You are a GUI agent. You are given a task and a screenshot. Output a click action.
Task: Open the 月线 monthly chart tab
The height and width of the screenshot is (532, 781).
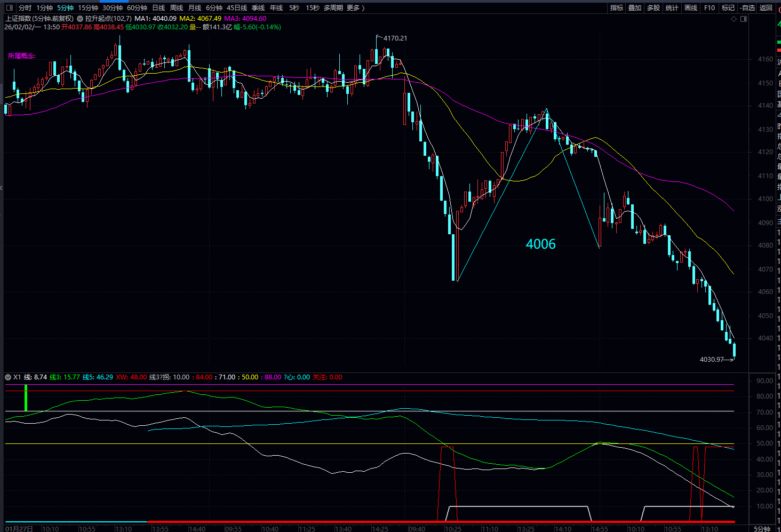(195, 8)
